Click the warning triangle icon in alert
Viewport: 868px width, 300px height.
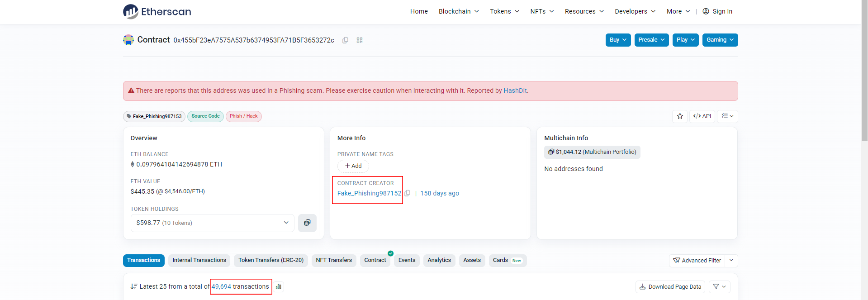(x=131, y=90)
